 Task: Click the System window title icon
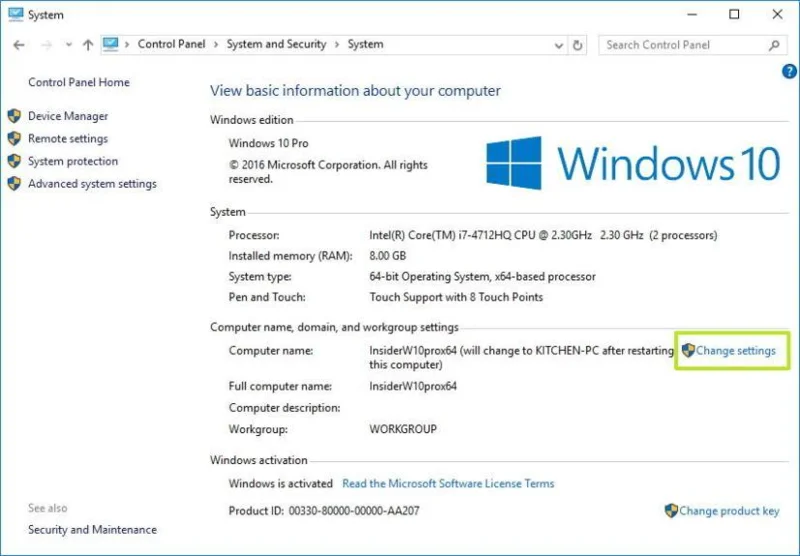point(15,14)
